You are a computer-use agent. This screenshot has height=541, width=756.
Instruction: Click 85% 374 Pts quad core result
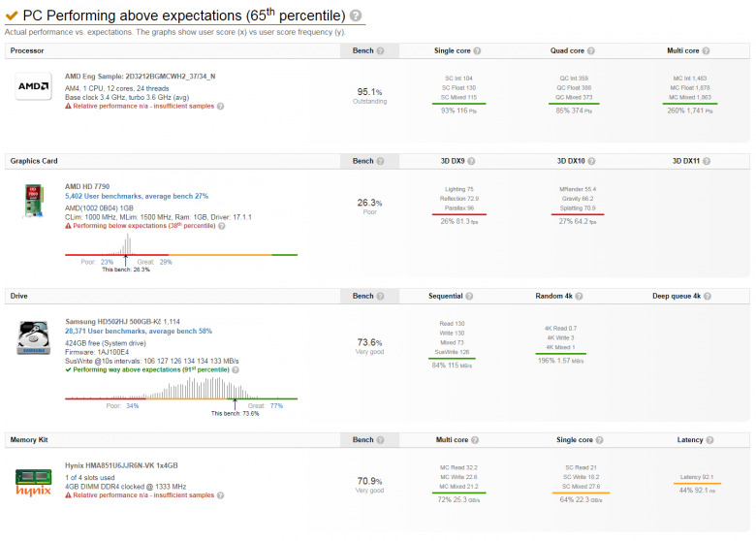[x=574, y=111]
